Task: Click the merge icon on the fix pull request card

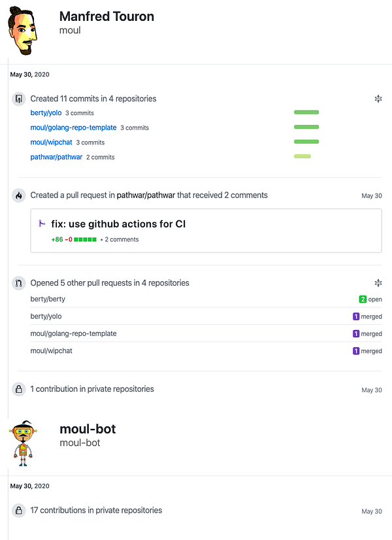Action: click(42, 224)
